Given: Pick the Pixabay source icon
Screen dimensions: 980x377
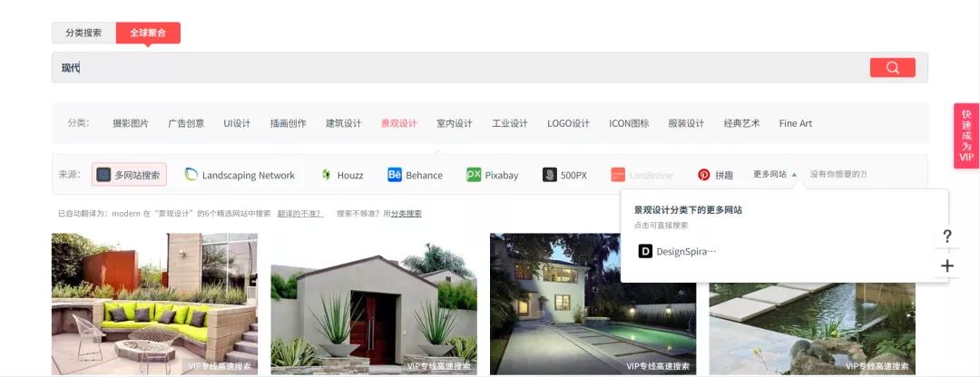Looking at the screenshot, I should (x=474, y=175).
